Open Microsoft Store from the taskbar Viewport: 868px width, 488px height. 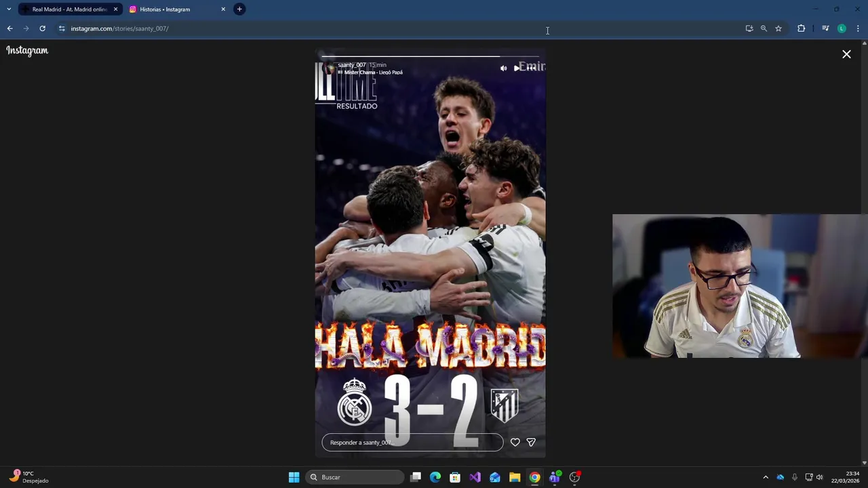(x=455, y=477)
